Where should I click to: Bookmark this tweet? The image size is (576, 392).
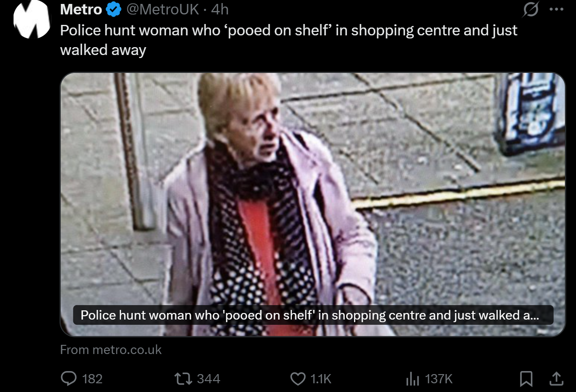tap(526, 378)
